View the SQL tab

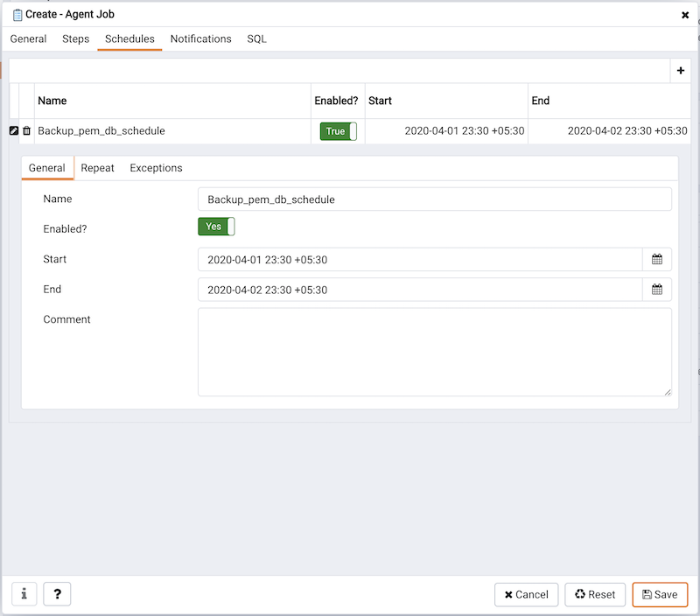256,38
